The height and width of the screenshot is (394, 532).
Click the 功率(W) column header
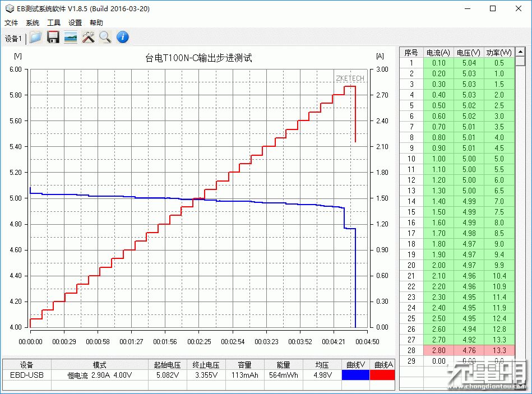point(499,53)
